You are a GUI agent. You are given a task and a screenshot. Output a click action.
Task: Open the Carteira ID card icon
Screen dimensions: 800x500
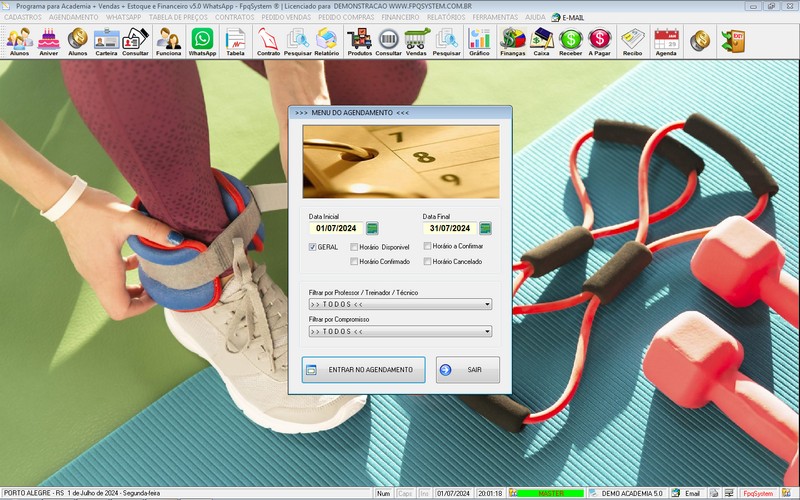(106, 41)
